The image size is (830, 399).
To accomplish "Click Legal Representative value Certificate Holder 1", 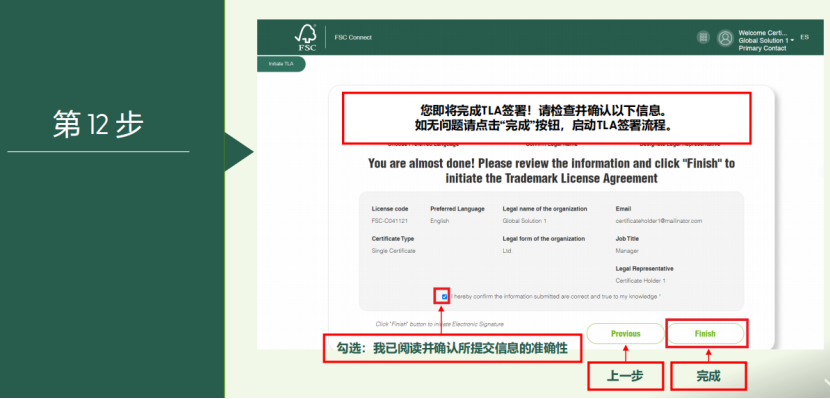I will tap(640, 281).
